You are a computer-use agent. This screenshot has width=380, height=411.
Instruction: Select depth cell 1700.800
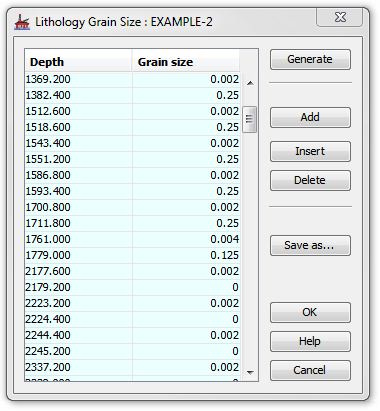[x=79, y=207]
